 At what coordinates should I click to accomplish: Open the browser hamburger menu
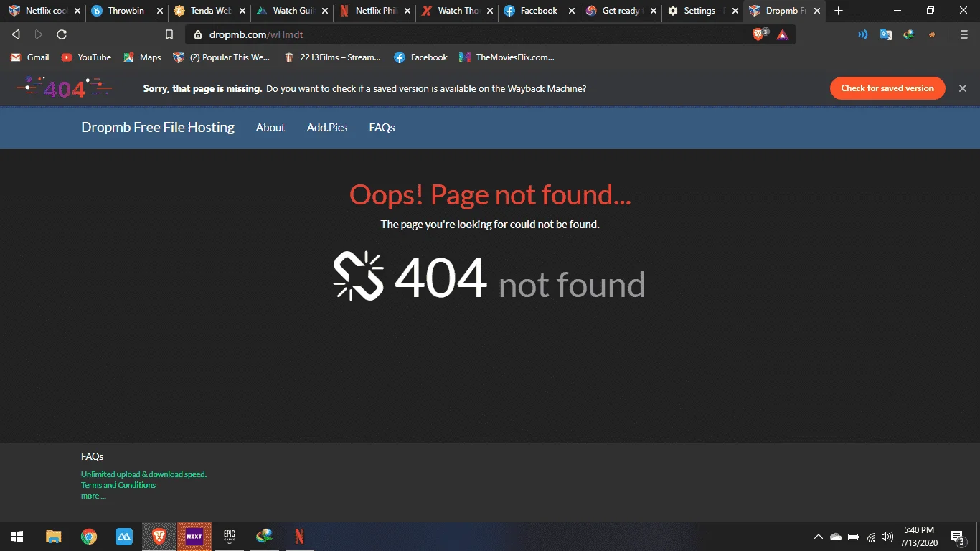[963, 34]
